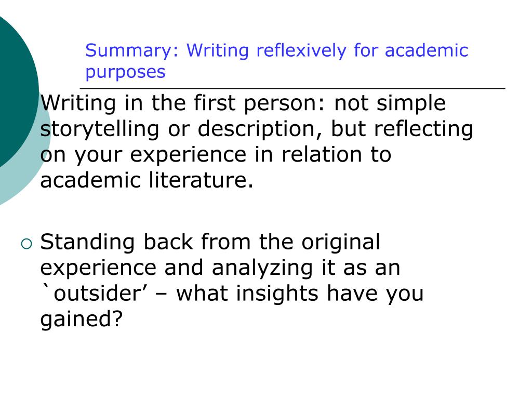Click the word 'purposes' in the title

point(125,72)
